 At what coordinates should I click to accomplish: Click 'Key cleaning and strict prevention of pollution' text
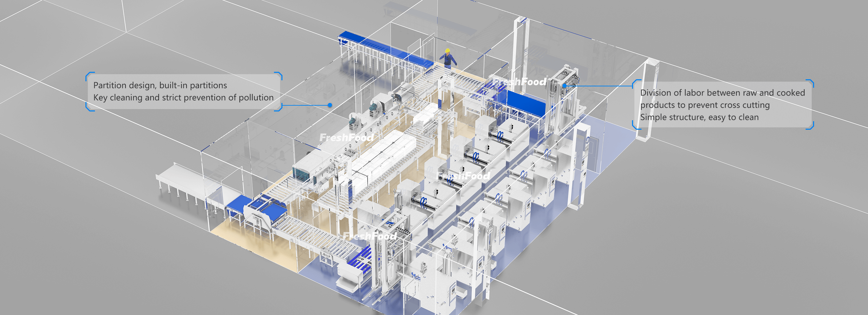pyautogui.click(x=183, y=98)
